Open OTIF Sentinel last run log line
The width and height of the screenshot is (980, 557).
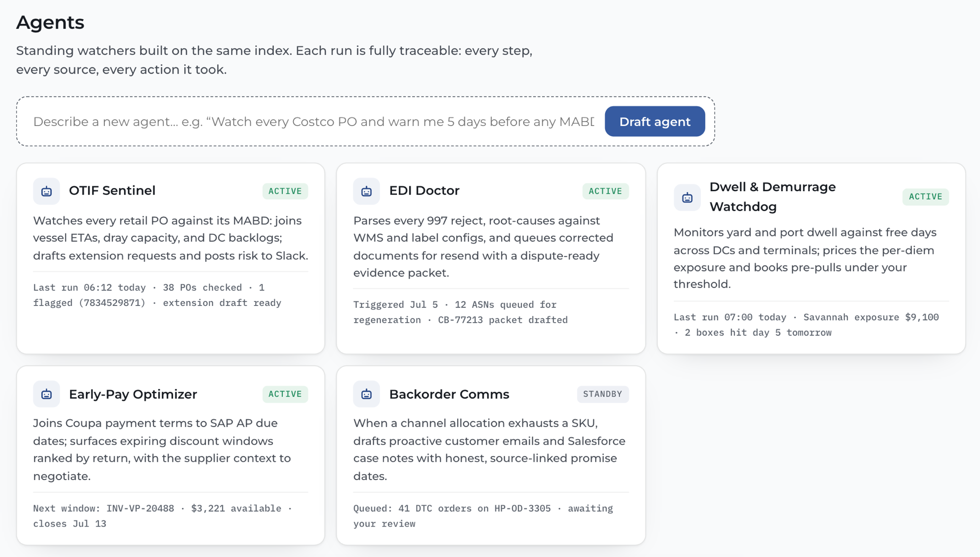click(157, 295)
